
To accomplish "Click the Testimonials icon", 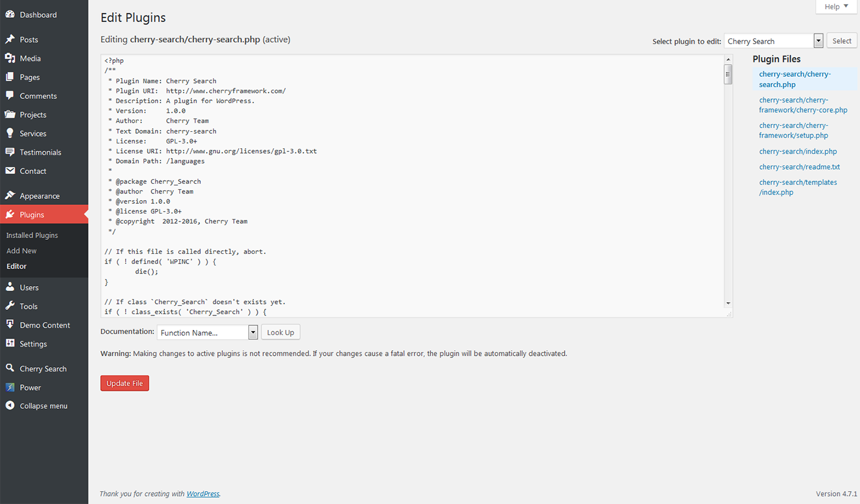I will coord(10,153).
